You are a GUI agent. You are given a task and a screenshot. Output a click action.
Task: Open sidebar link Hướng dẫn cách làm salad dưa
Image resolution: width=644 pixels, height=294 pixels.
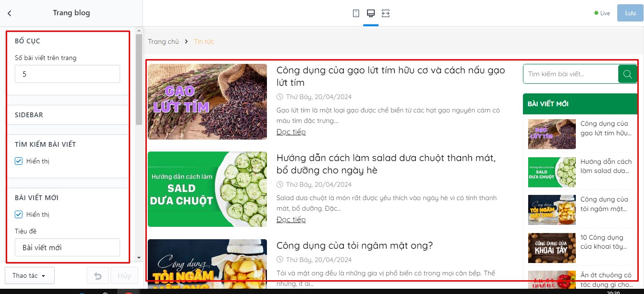point(606,166)
